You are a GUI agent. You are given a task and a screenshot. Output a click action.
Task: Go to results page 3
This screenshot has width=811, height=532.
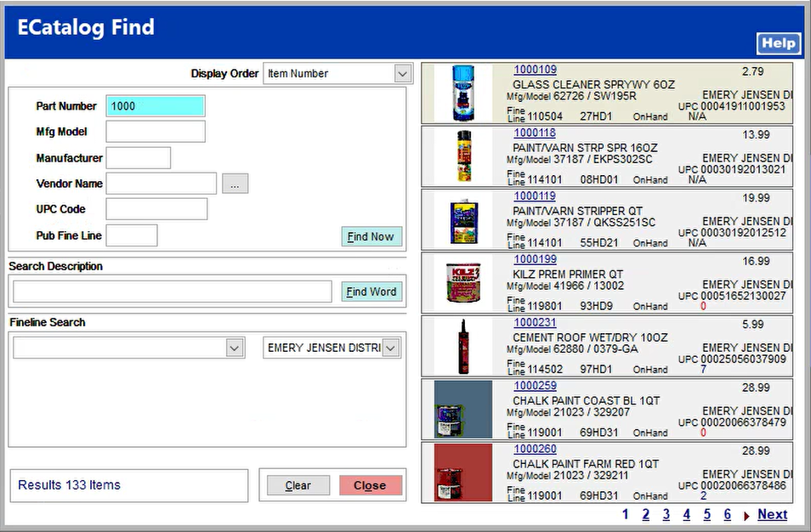[x=666, y=514]
